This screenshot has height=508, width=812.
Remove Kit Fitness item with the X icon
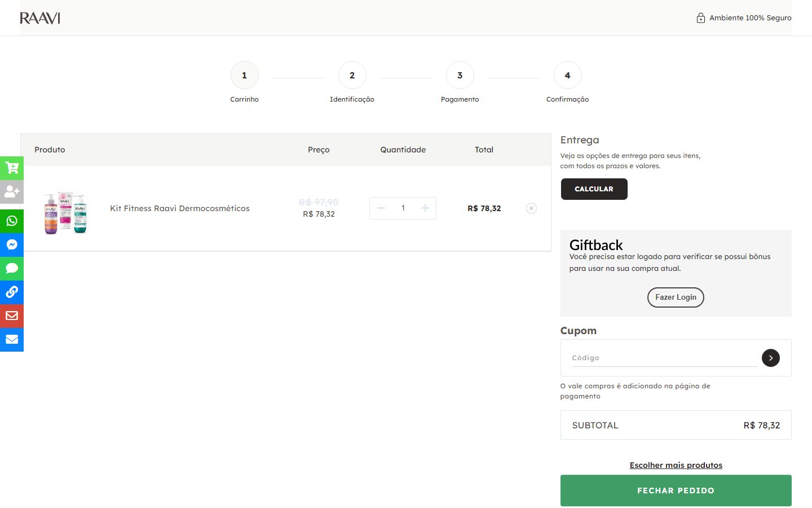531,208
